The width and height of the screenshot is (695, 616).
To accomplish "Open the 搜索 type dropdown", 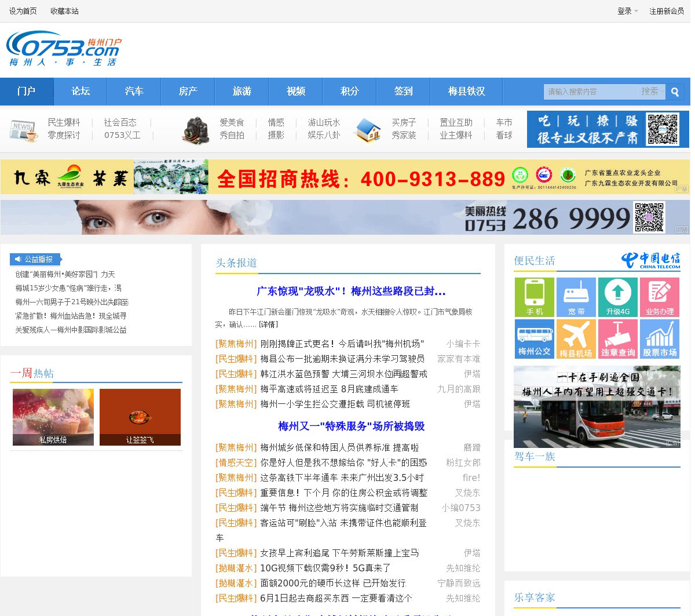I will tap(652, 92).
